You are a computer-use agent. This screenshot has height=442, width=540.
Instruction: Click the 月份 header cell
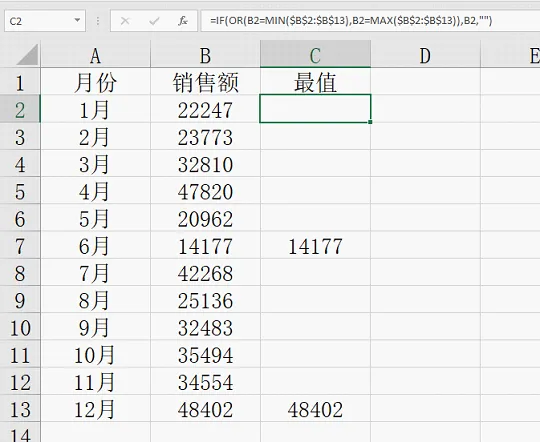[x=95, y=82]
